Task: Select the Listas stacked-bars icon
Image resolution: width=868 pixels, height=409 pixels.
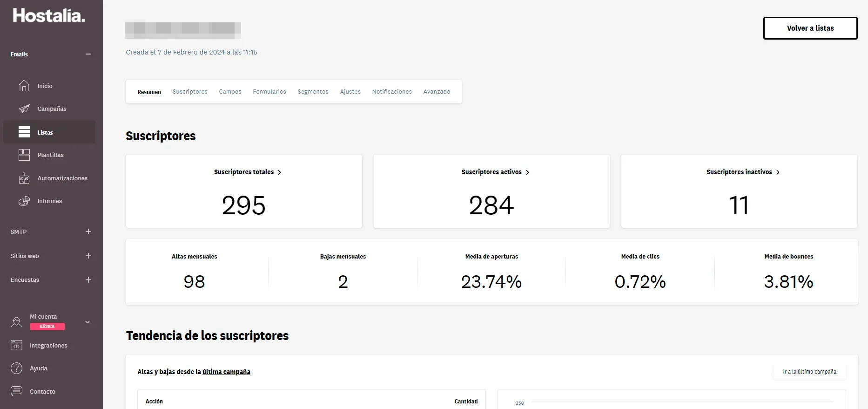Action: click(x=24, y=132)
